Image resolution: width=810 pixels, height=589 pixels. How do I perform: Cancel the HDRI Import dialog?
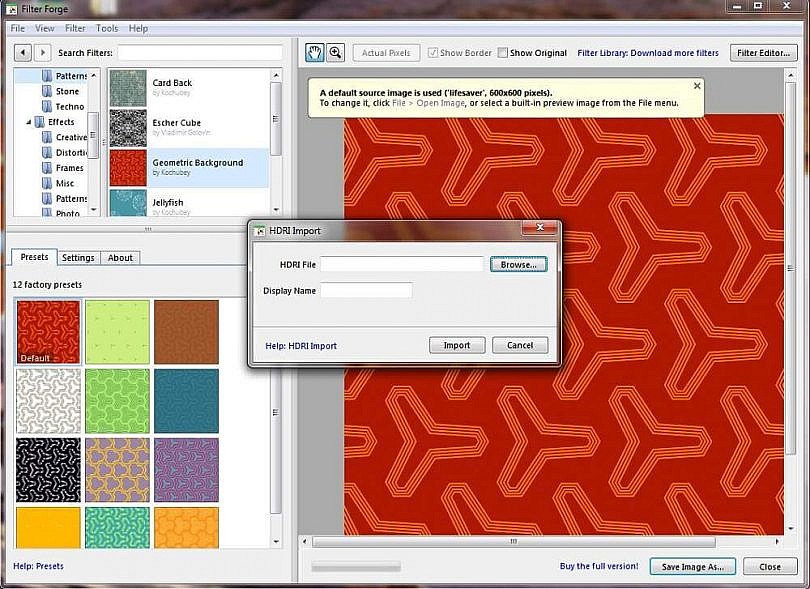click(x=520, y=345)
